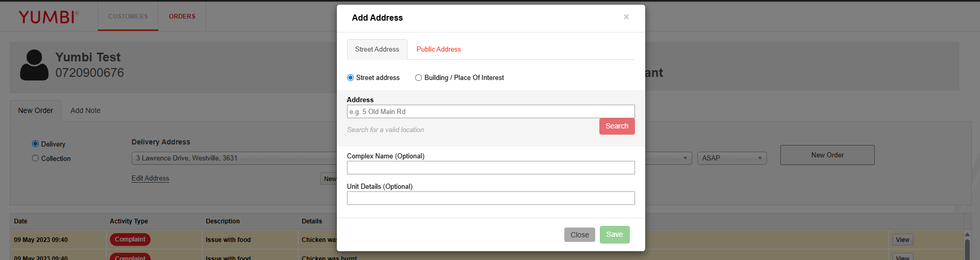Click the Edit Address link
980x260 pixels.
coord(150,178)
